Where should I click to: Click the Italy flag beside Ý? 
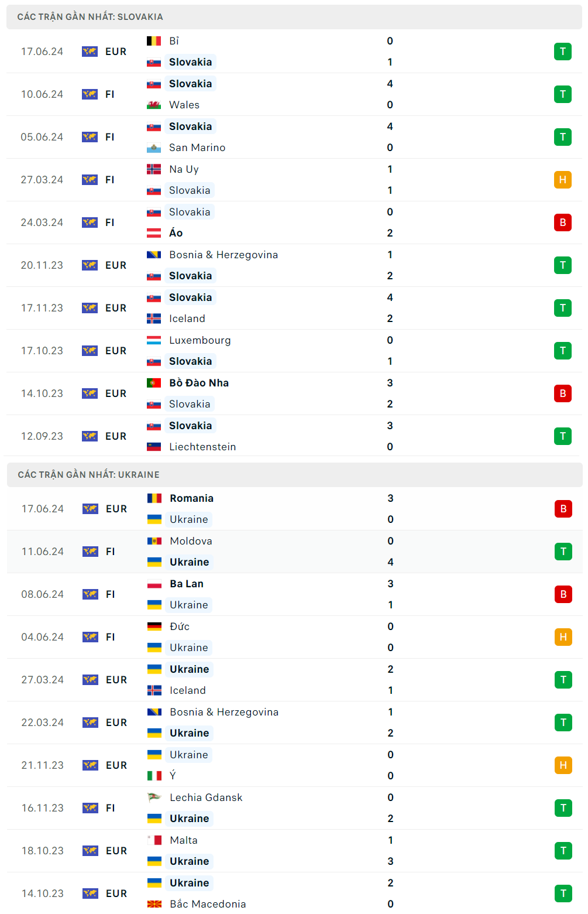tap(154, 776)
